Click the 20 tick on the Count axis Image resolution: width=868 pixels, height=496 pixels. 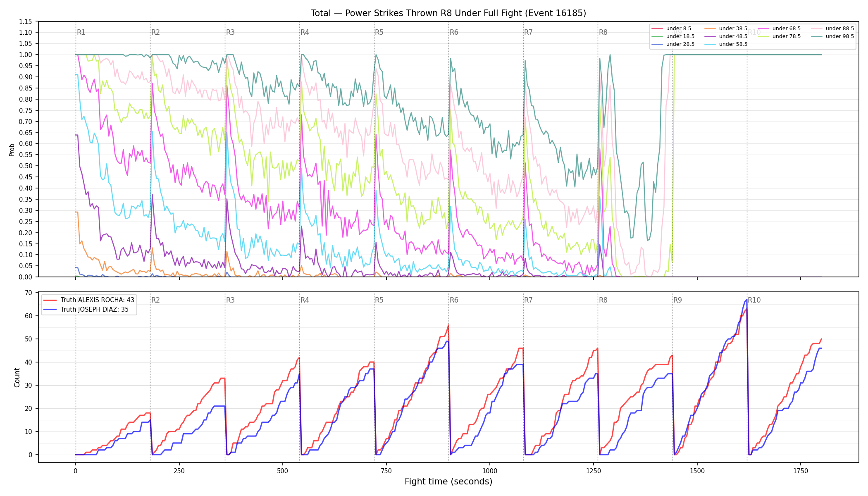(29, 408)
